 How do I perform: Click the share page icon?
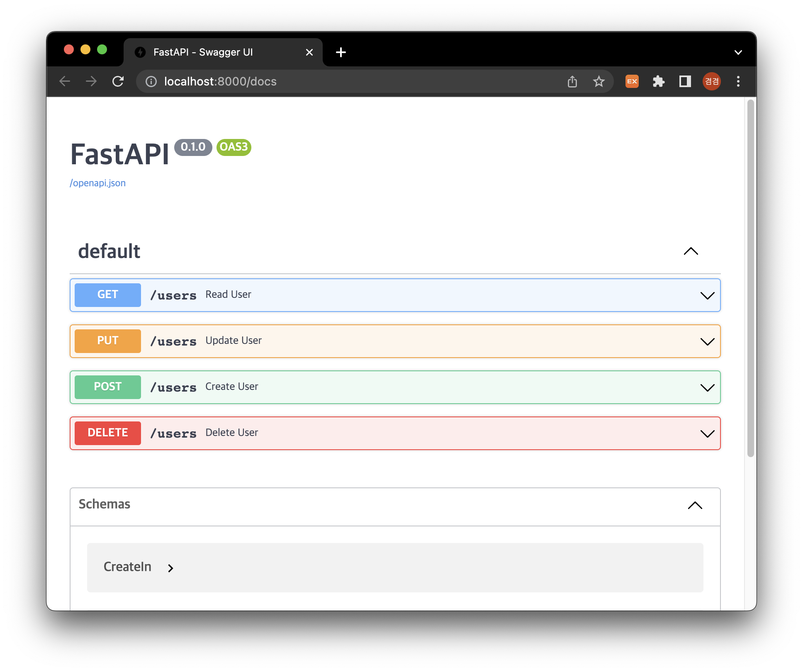point(572,81)
